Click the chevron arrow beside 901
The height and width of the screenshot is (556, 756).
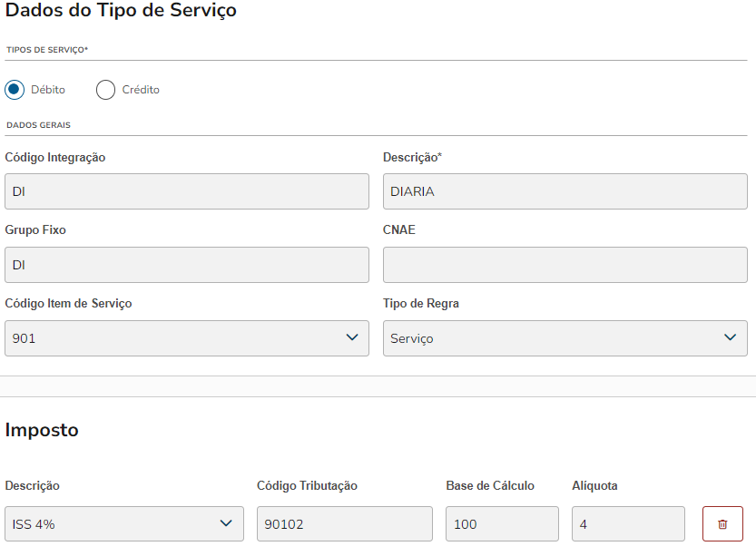point(352,337)
